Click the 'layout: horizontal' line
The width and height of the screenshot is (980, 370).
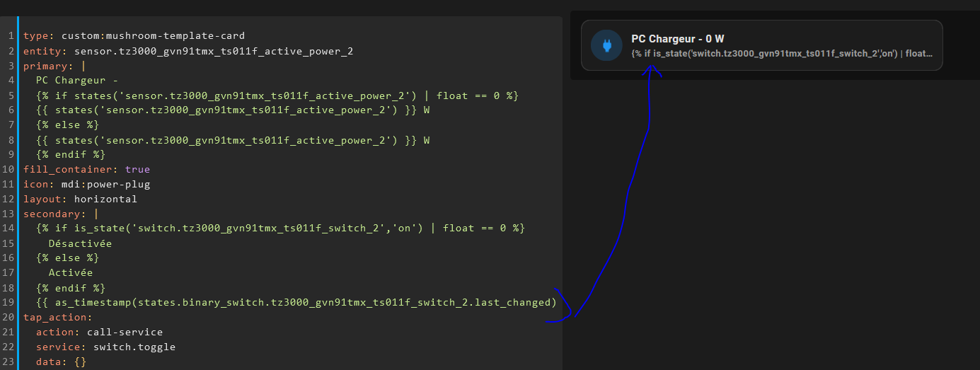pos(80,199)
